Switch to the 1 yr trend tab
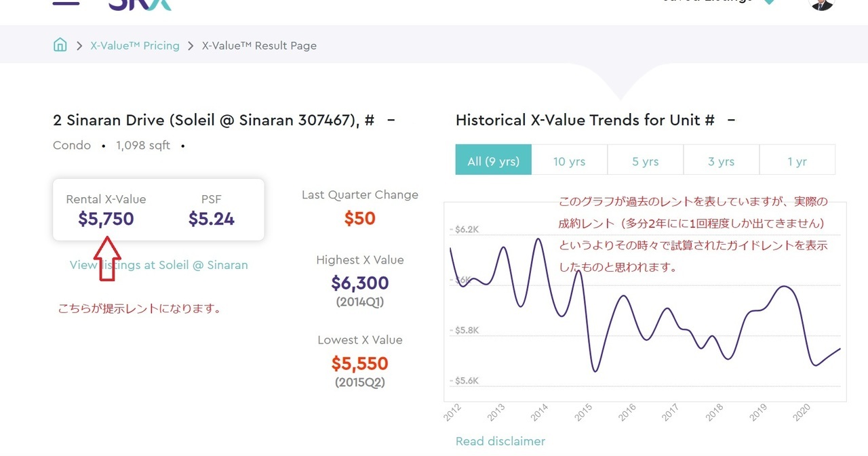The image size is (868, 456). click(x=797, y=161)
